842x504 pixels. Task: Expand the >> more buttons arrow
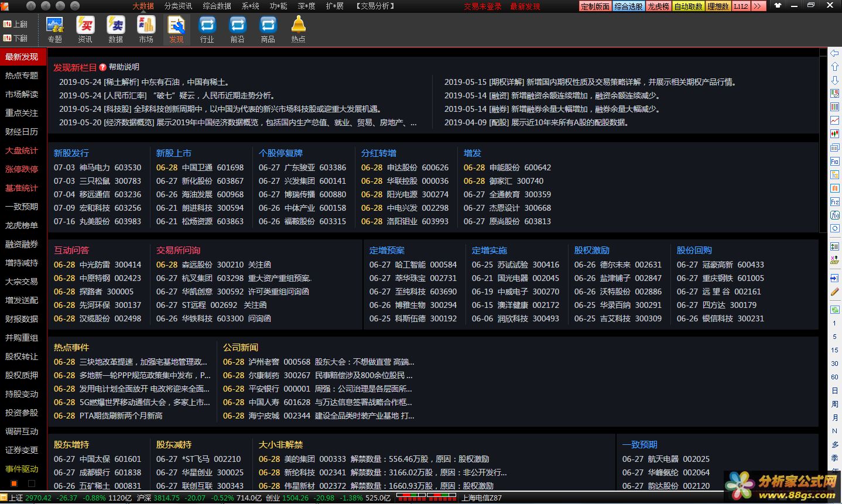(x=758, y=6)
